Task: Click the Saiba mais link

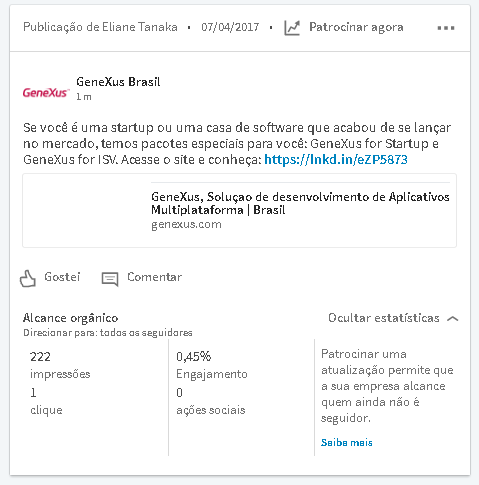Action: tap(346, 442)
